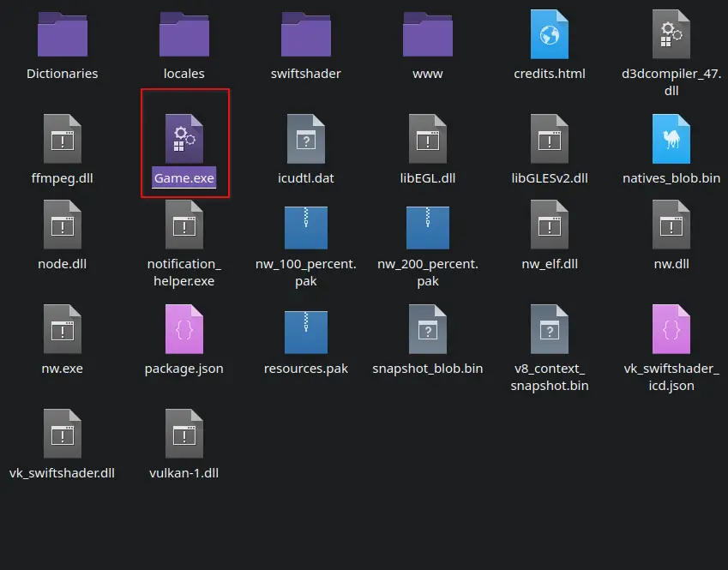Click the "libGLESv2.dll" file name text
This screenshot has width=728, height=570.
pyautogui.click(x=550, y=178)
